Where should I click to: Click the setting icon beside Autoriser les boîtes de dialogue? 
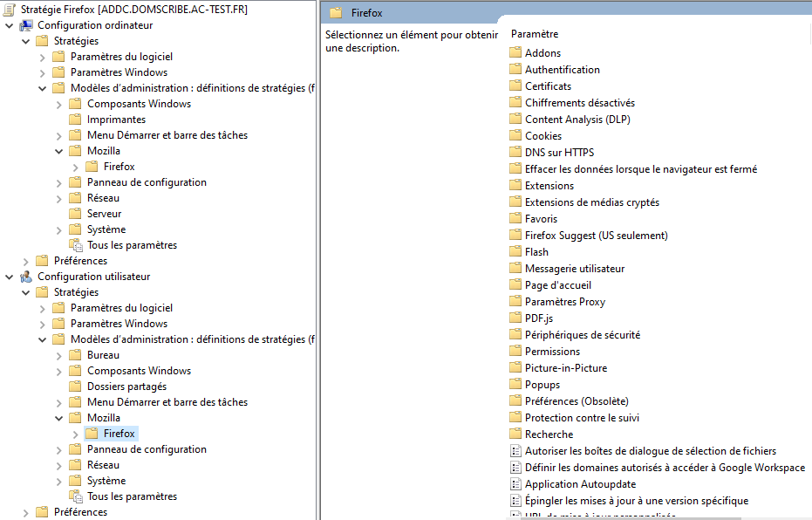pos(515,451)
